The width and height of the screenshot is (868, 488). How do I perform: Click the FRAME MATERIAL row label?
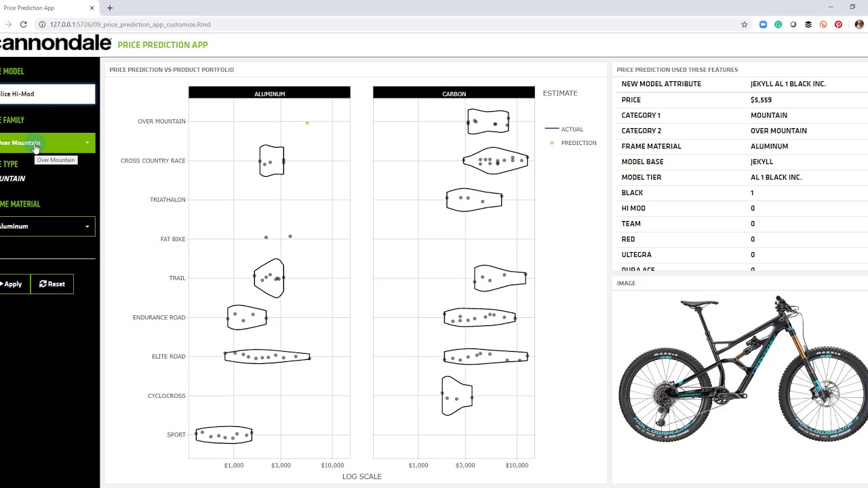(x=651, y=146)
